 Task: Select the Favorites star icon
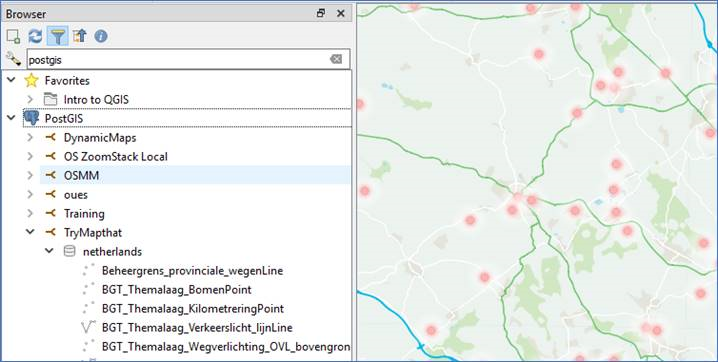click(x=31, y=81)
